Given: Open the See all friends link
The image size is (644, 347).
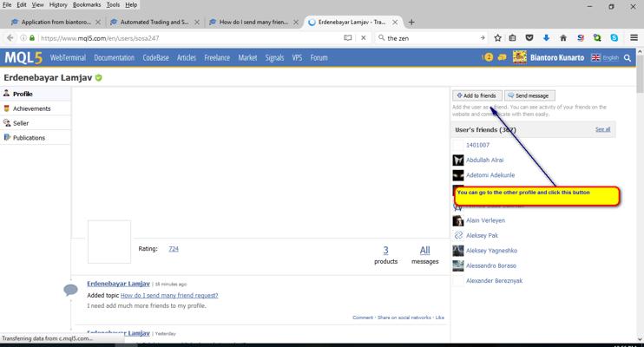Looking at the screenshot, I should (x=602, y=129).
